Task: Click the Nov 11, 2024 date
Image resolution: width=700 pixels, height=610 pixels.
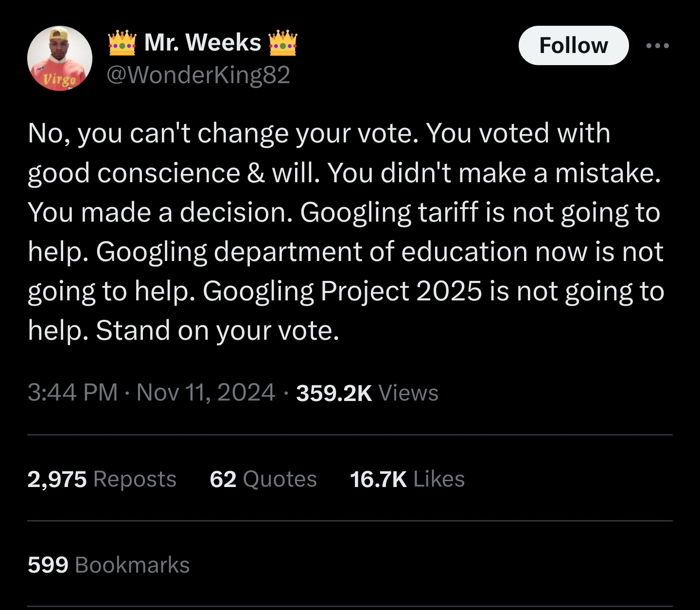Action: [206, 392]
